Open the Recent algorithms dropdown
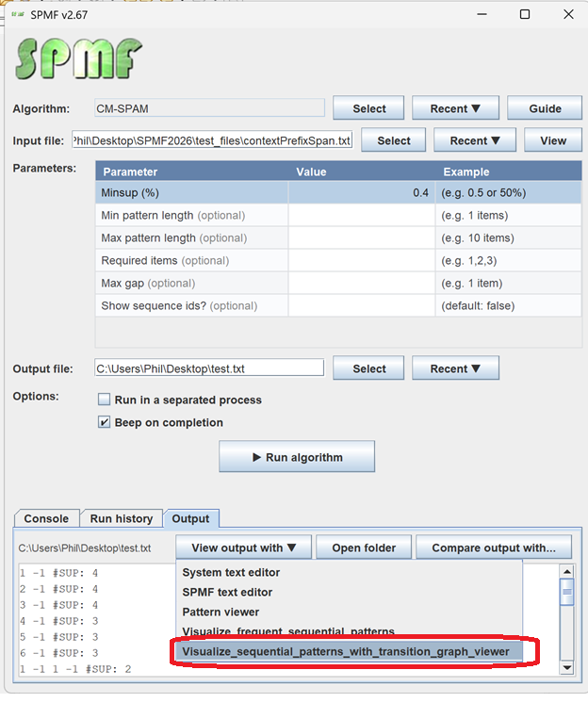This screenshot has width=588, height=703. tap(455, 108)
